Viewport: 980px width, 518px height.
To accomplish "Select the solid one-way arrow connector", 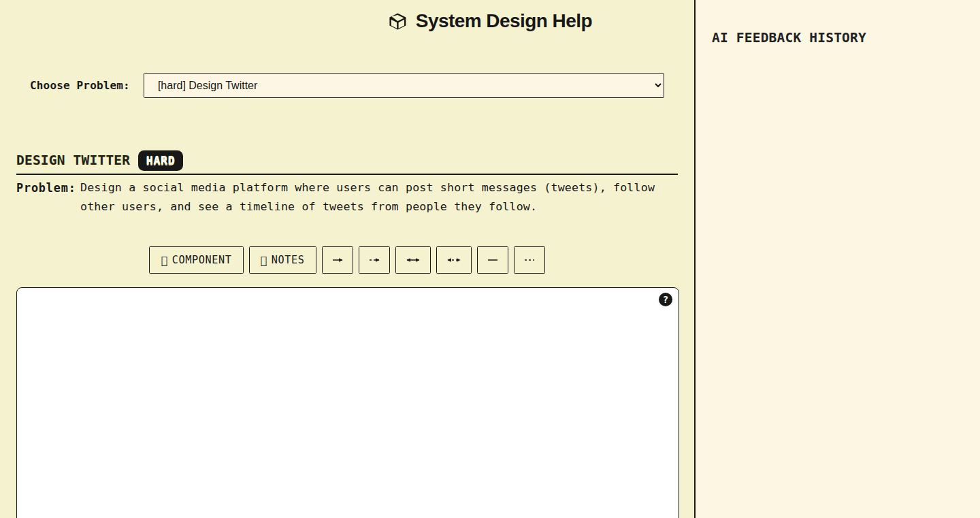I will [338, 260].
